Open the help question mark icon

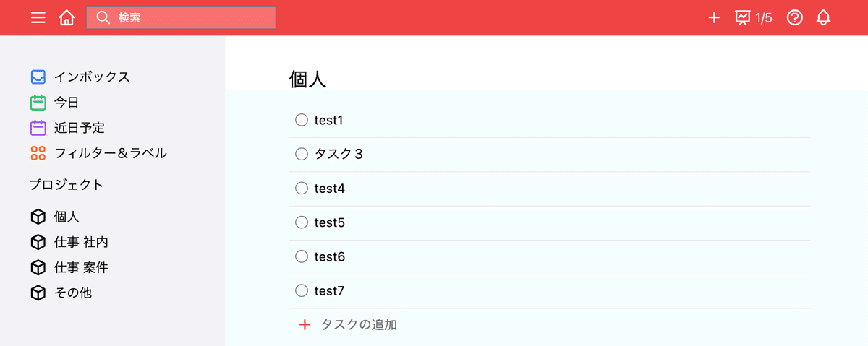coord(794,17)
